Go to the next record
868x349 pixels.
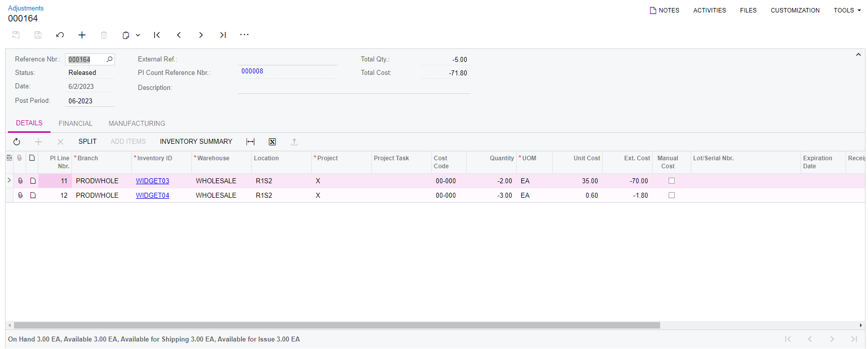(201, 35)
